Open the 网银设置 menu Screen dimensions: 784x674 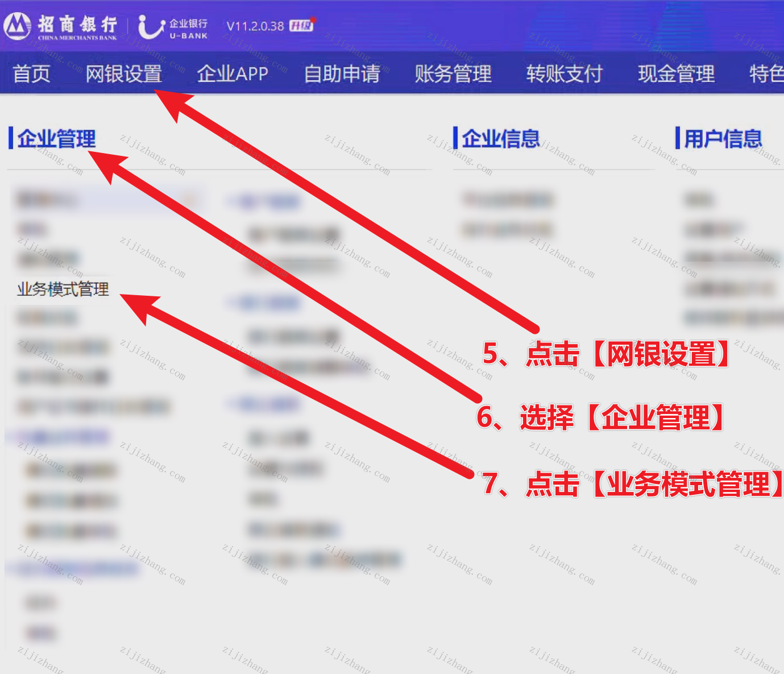tap(124, 74)
